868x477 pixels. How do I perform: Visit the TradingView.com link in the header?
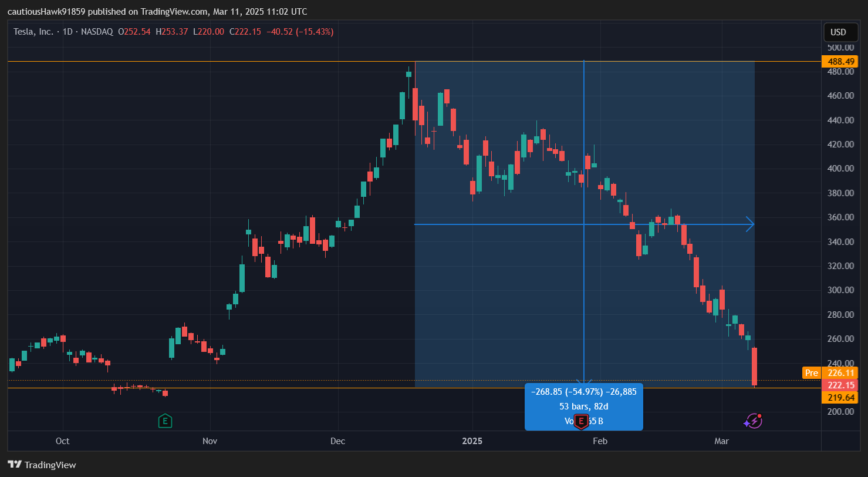[173, 11]
